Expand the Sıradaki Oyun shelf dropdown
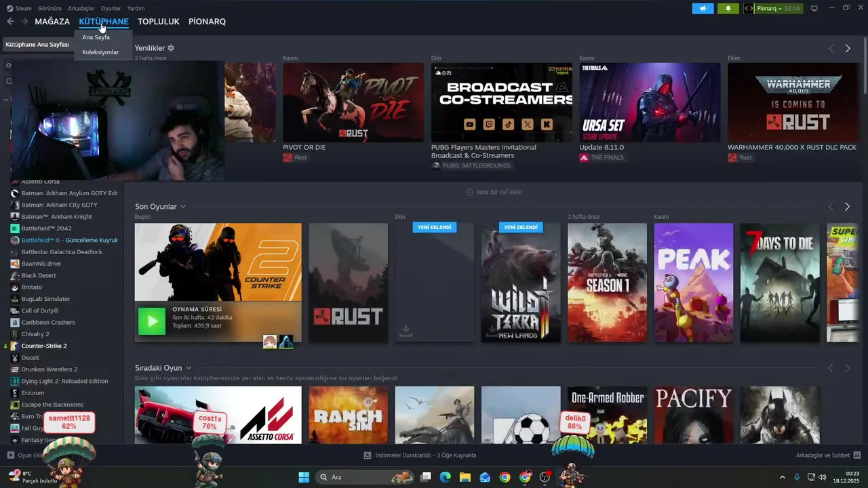The width and height of the screenshot is (868, 488). point(189,368)
